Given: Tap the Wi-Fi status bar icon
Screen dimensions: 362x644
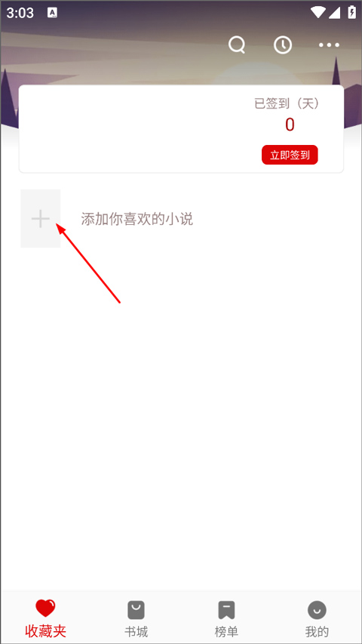Looking at the screenshot, I should tap(318, 12).
